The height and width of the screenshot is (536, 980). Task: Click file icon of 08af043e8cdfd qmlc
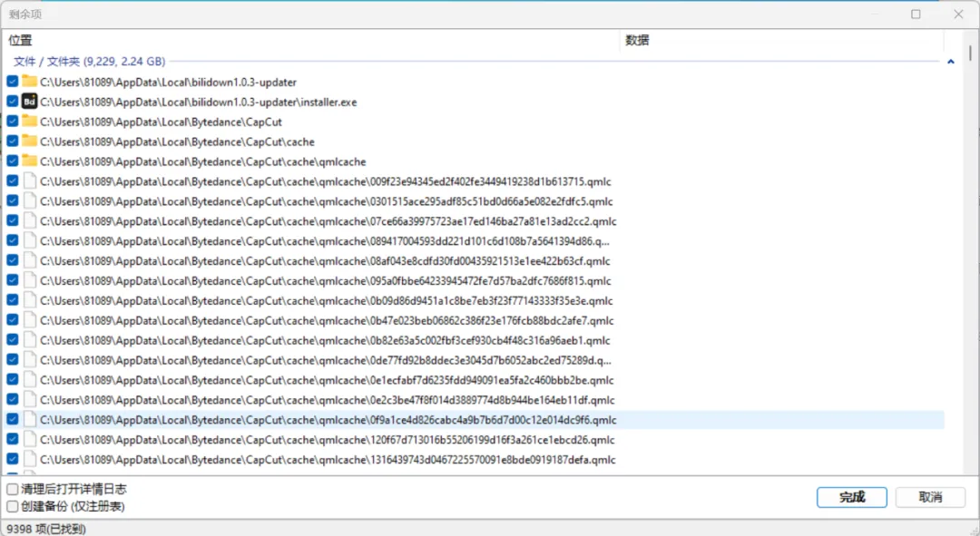coord(29,260)
